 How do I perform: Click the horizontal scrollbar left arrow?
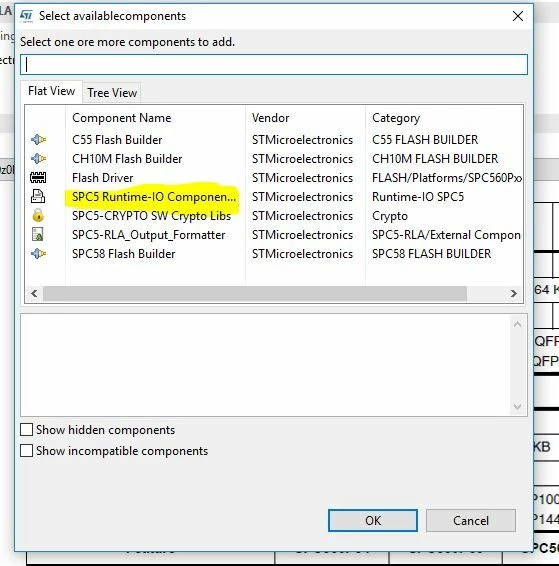(34, 293)
